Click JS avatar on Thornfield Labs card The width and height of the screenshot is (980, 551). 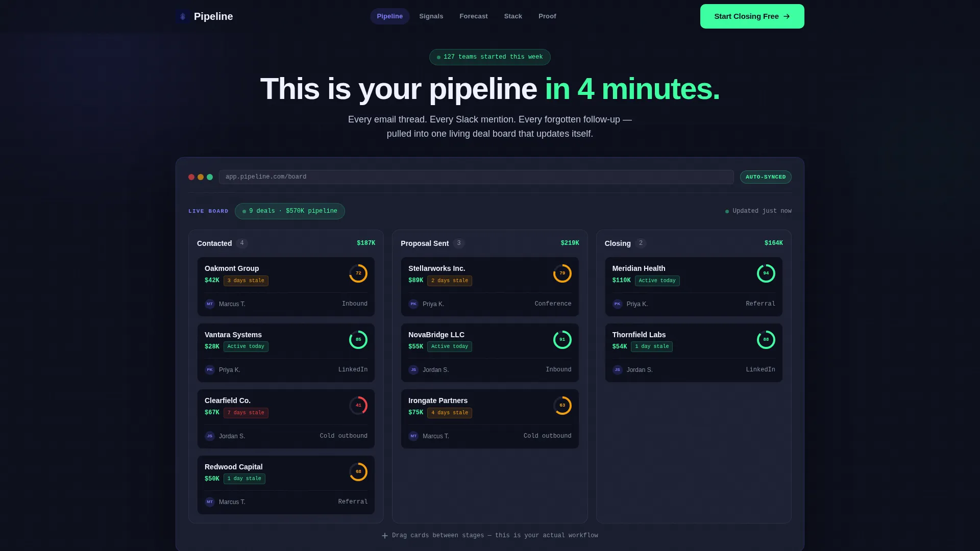coord(618,370)
